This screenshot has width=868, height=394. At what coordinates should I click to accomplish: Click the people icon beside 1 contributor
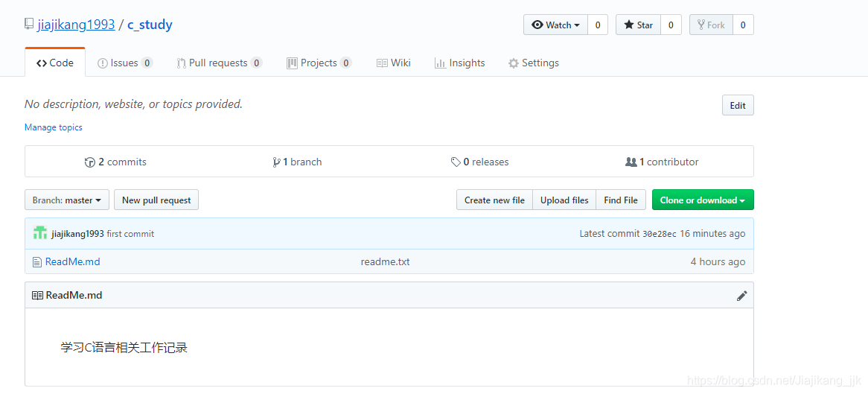(x=631, y=162)
